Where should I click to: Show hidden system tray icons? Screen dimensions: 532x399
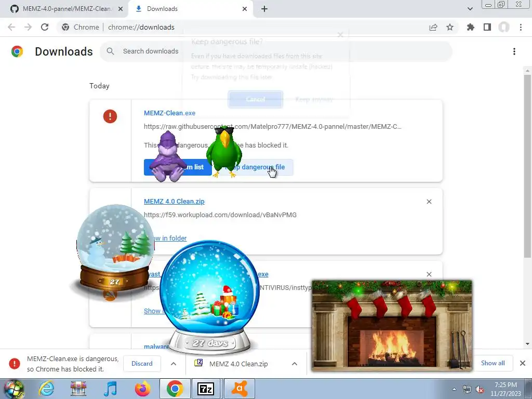tap(454, 389)
